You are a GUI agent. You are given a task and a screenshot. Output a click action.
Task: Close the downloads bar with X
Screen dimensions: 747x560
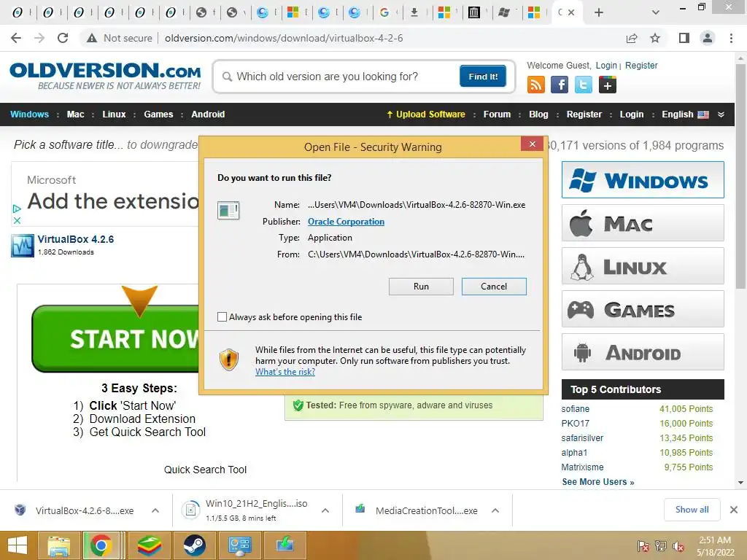pyautogui.click(x=734, y=510)
